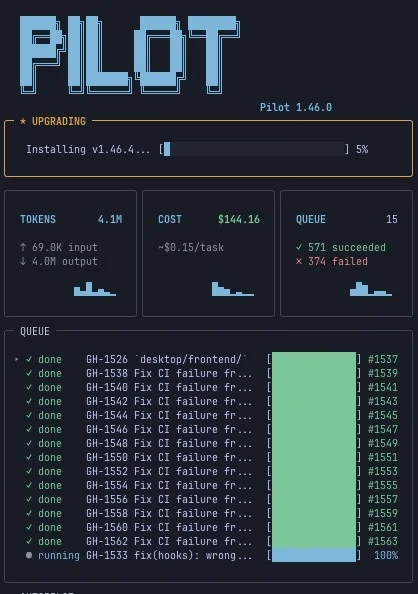
Task: Click the 5% upgrade percentage
Action: [x=362, y=149]
